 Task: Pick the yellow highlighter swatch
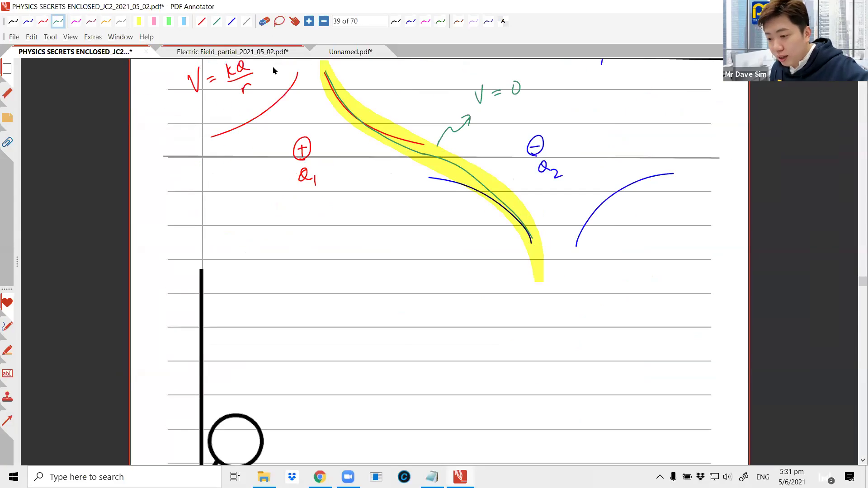tap(139, 21)
